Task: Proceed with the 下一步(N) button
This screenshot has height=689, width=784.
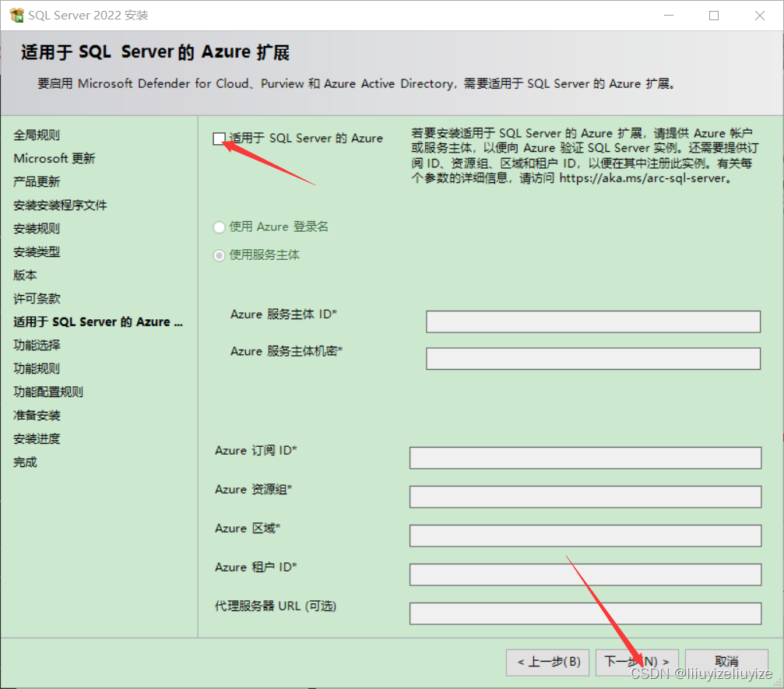Action: (x=637, y=663)
